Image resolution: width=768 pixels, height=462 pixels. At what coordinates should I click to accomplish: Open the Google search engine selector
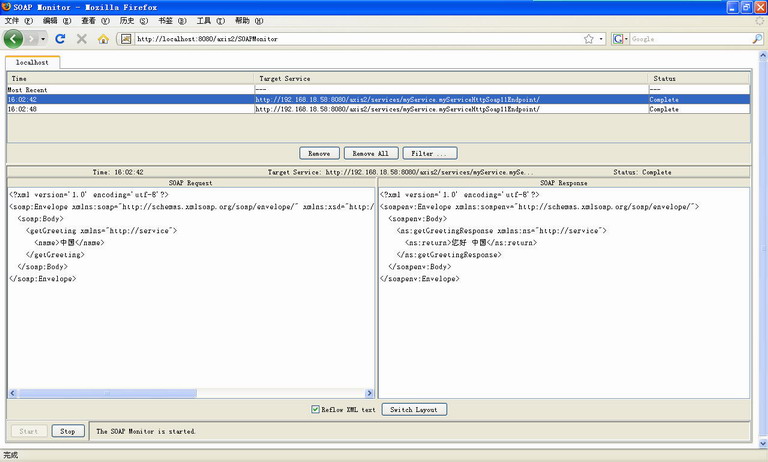[x=620, y=39]
